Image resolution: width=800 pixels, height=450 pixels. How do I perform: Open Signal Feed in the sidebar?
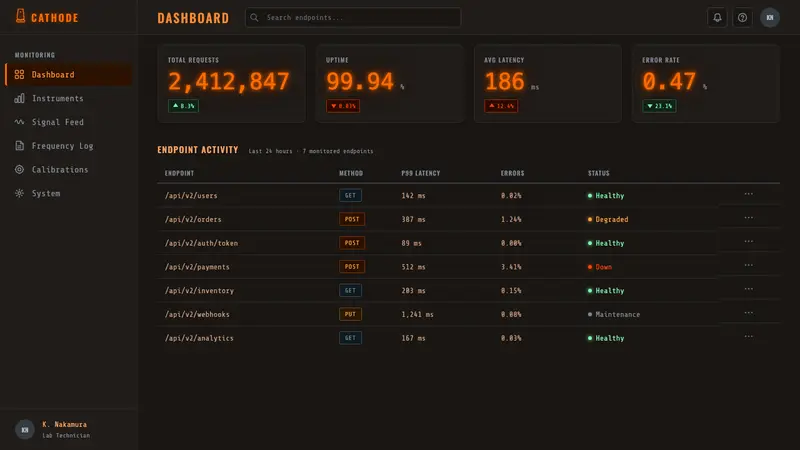point(68,122)
